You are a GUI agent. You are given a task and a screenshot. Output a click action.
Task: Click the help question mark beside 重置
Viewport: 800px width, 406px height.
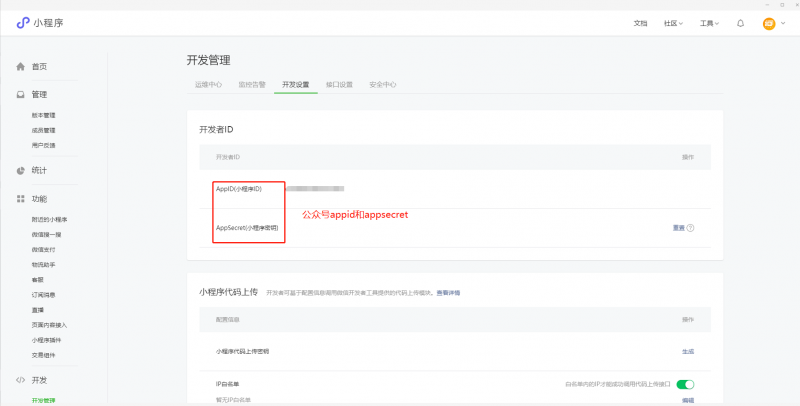click(x=690, y=228)
